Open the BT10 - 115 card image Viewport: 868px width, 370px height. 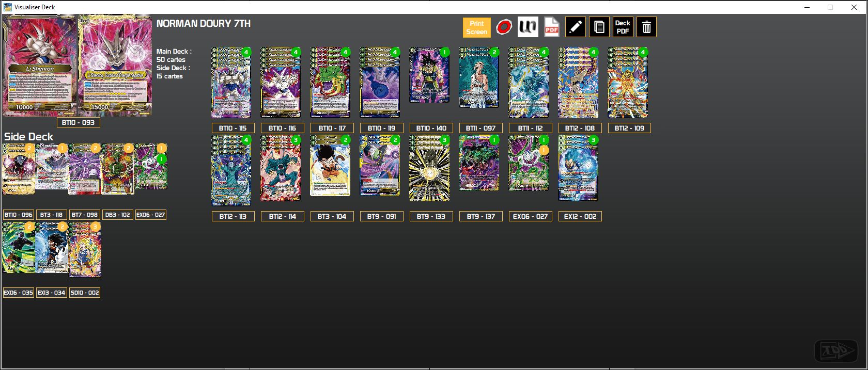[x=231, y=83]
